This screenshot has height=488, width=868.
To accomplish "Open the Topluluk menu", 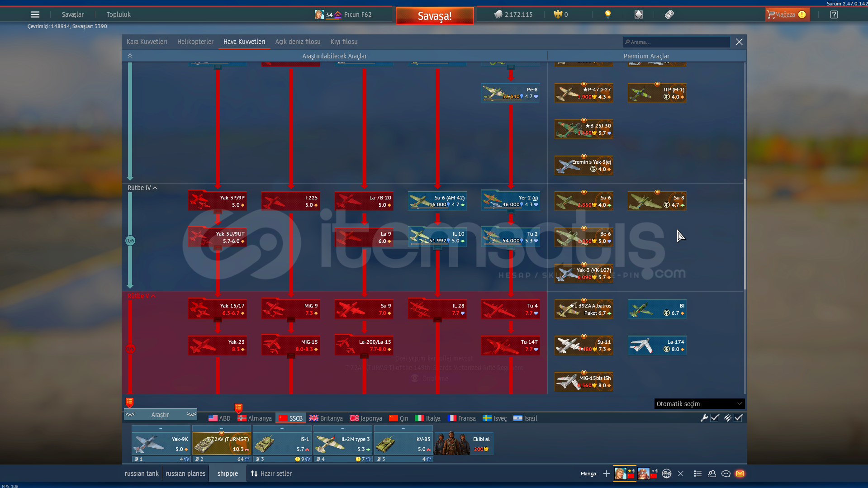I will pyautogui.click(x=119, y=14).
